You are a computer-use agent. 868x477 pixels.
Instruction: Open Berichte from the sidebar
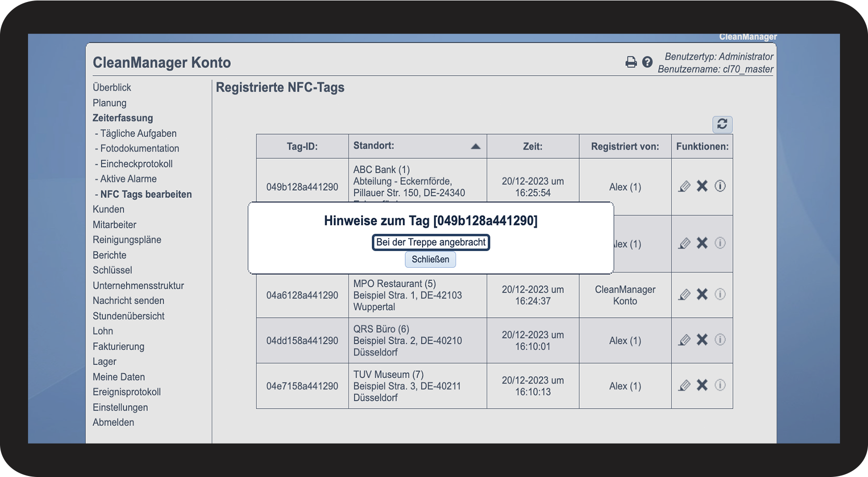pyautogui.click(x=110, y=255)
